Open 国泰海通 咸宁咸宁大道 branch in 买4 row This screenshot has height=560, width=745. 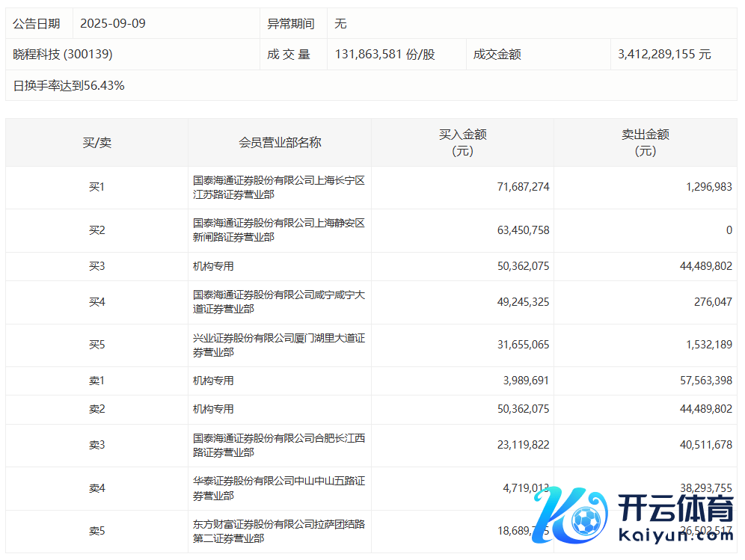click(278, 302)
